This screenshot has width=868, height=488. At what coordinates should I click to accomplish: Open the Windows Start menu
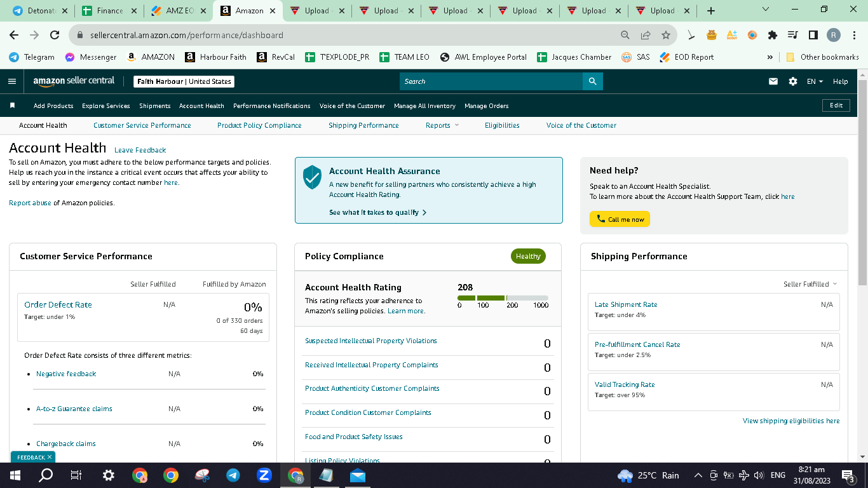coord(15,475)
